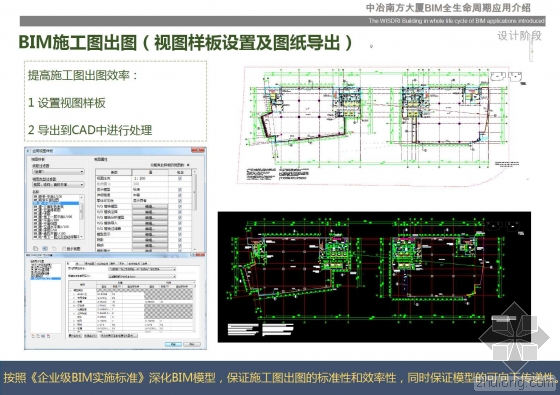Toggle include checkbox for V/G filters overrides
Screen dimensions: 560x395
tap(180, 229)
